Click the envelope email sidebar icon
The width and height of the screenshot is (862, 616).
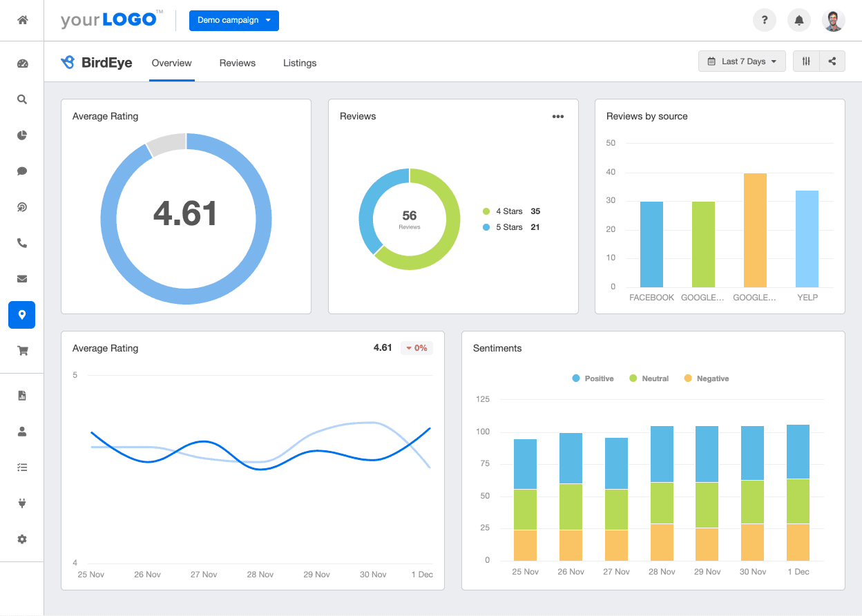[x=22, y=279]
